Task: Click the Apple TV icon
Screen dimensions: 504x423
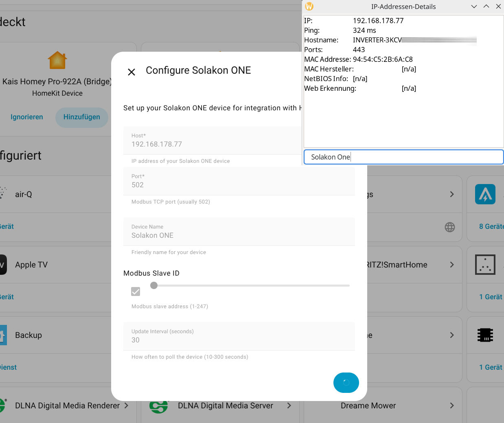Action: (3, 265)
